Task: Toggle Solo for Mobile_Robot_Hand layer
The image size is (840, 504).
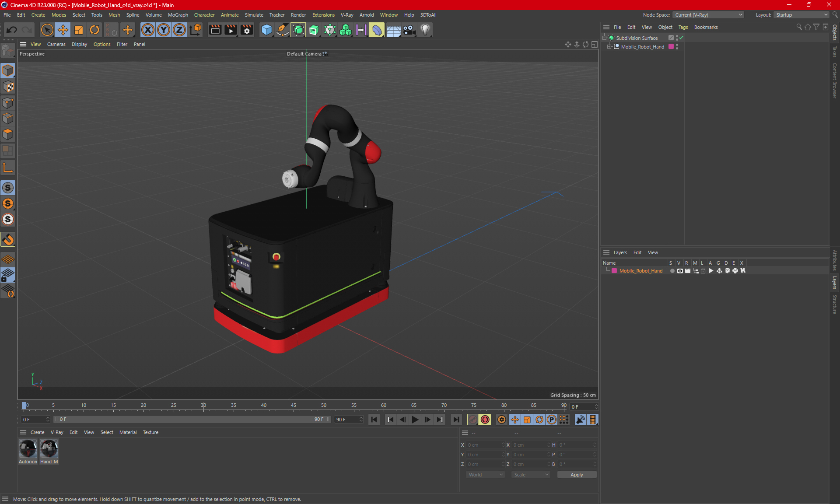Action: (x=672, y=271)
